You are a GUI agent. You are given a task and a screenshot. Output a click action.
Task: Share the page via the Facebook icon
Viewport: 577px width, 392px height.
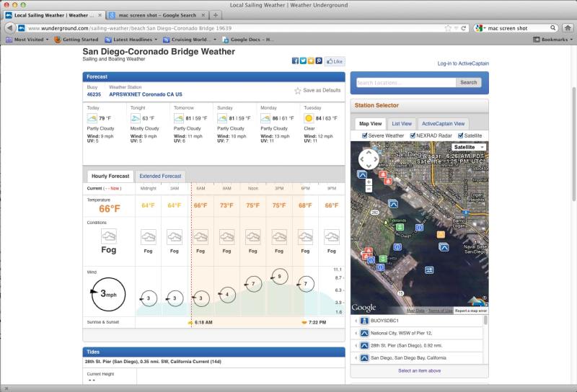(295, 61)
